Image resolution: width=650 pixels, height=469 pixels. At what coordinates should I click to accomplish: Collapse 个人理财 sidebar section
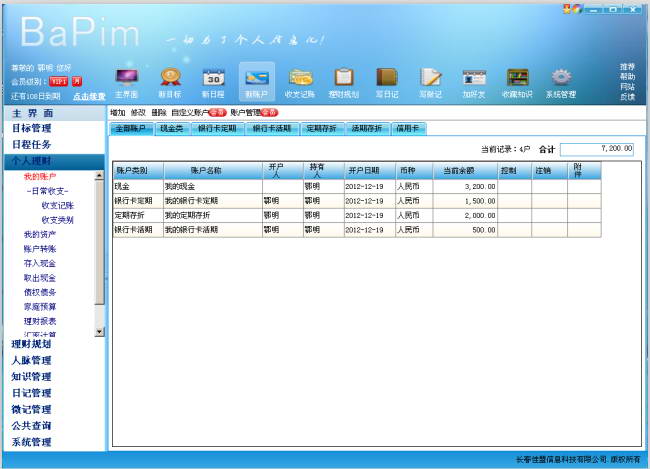(x=54, y=161)
